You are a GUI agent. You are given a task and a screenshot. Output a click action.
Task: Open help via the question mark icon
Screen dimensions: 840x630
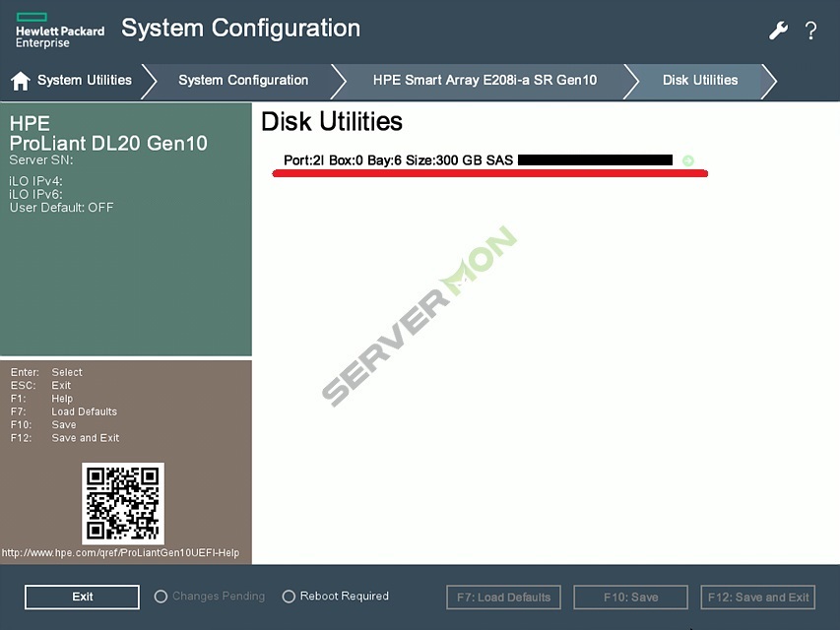click(811, 31)
